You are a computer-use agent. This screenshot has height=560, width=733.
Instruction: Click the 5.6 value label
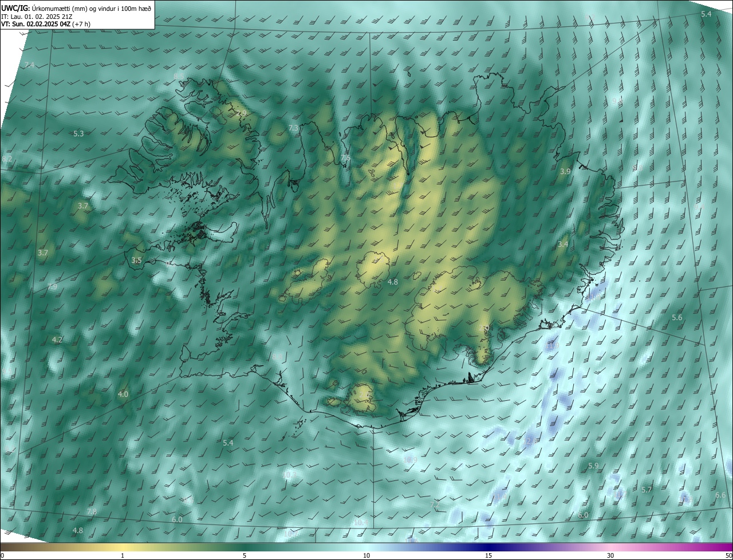click(x=677, y=318)
